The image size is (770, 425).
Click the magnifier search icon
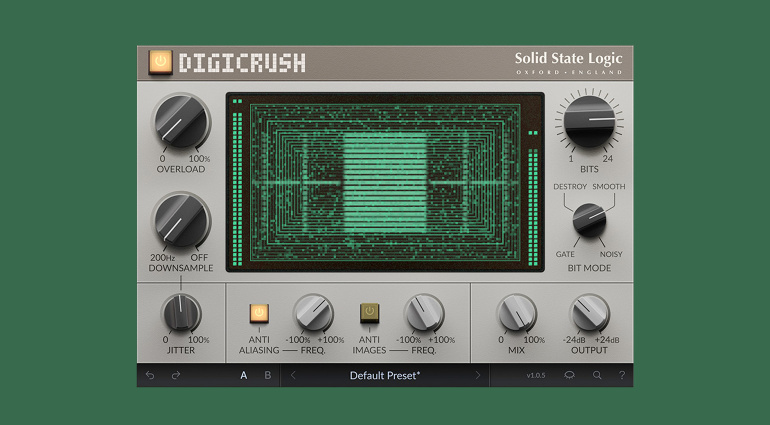coord(597,376)
